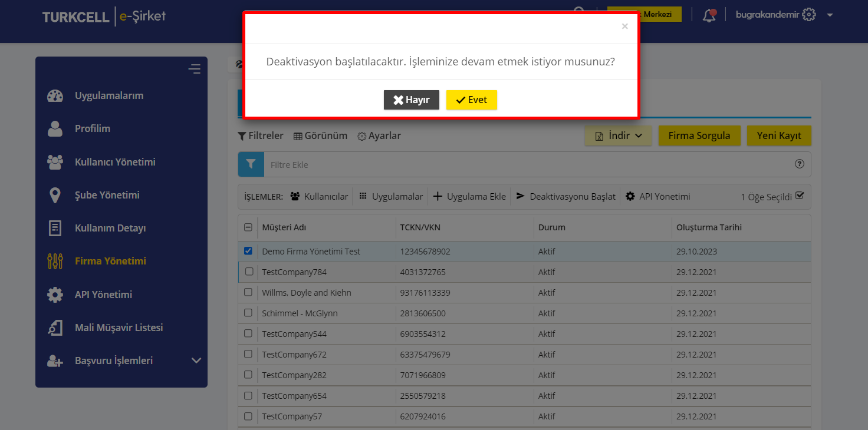Open API Yönetimi from the sidebar
The height and width of the screenshot is (430, 868).
tap(103, 295)
